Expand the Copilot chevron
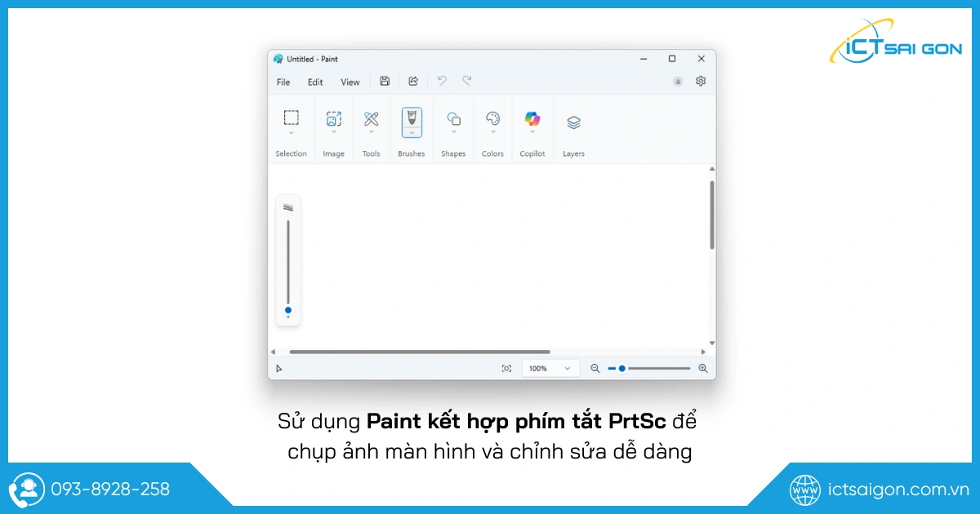 [x=532, y=132]
